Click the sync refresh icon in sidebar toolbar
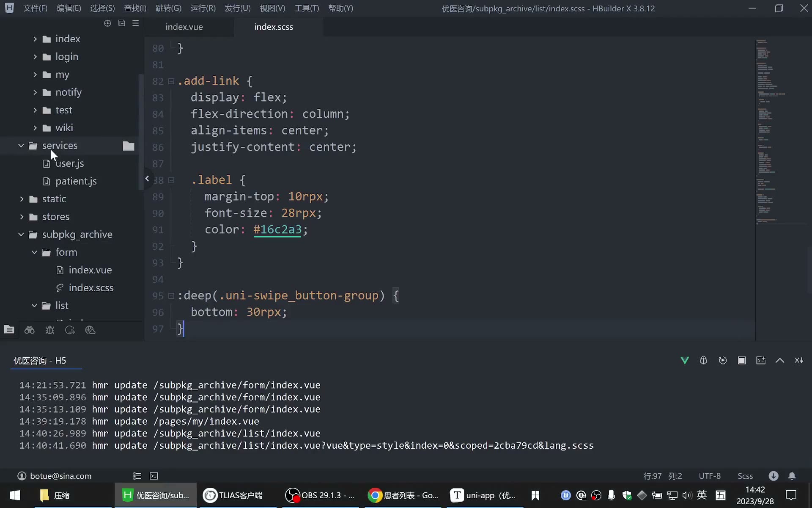Viewport: 812px width, 508px height. coord(70,330)
